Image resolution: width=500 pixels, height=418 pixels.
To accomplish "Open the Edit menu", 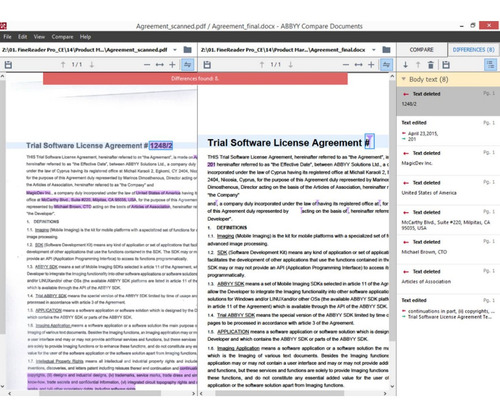I will click(23, 37).
